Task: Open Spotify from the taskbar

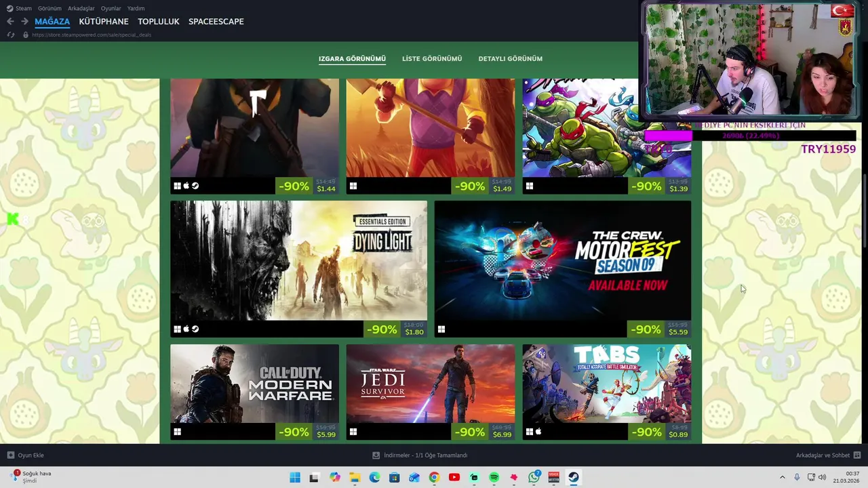Action: click(494, 478)
